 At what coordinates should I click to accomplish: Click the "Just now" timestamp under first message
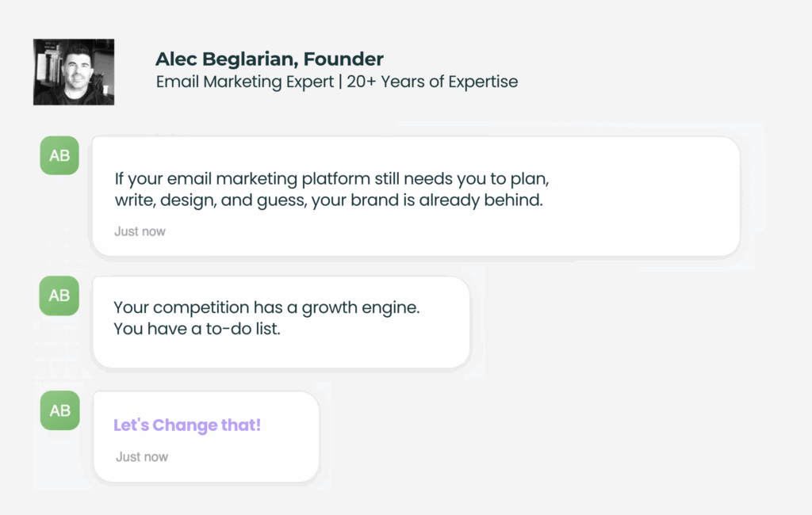(x=140, y=231)
